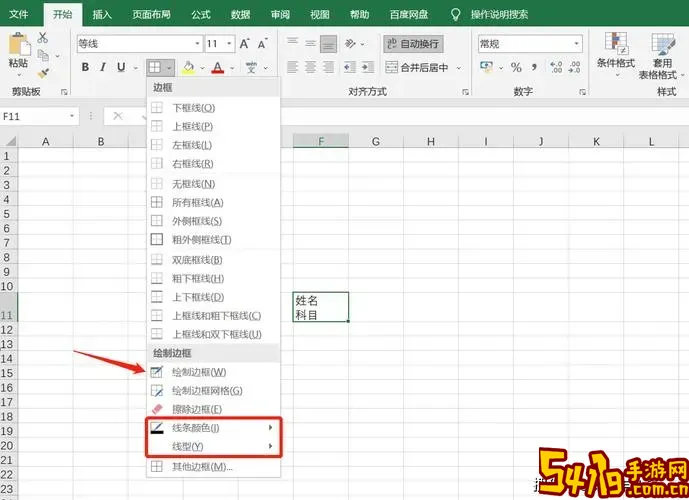The width and height of the screenshot is (689, 500).
Task: Open the 文件 tab
Action: [x=18, y=14]
